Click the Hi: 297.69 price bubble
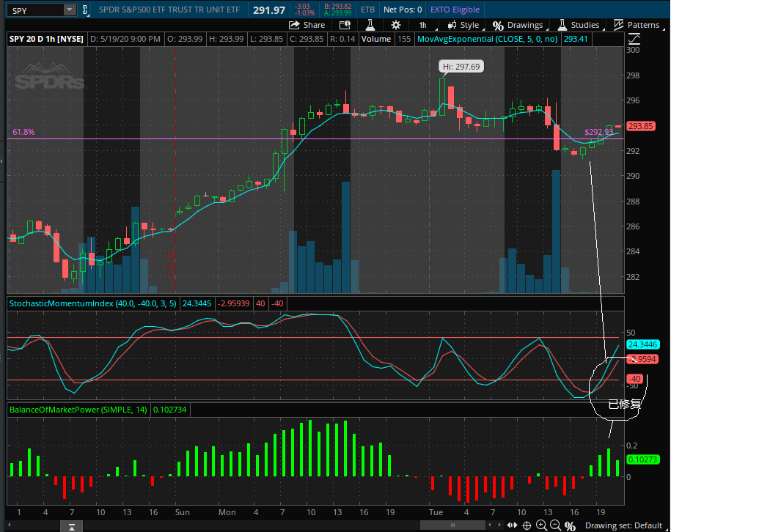The width and height of the screenshot is (759, 532). click(461, 67)
